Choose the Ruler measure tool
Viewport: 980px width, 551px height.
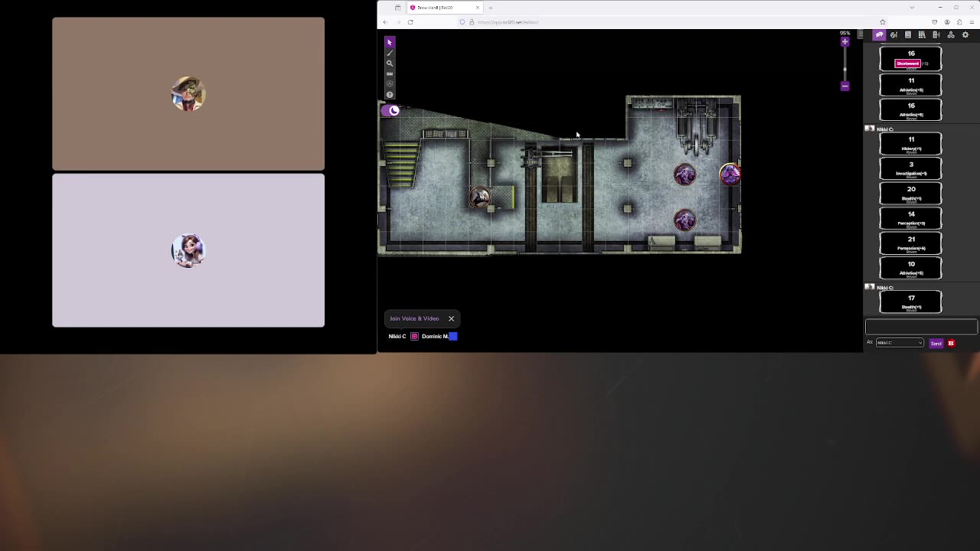[390, 73]
